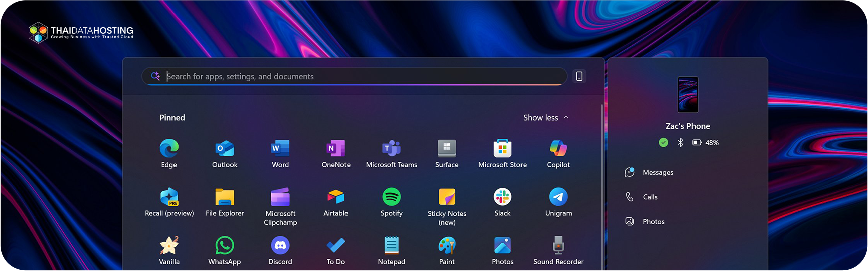
Task: Open Microsoft Store
Action: point(502,154)
